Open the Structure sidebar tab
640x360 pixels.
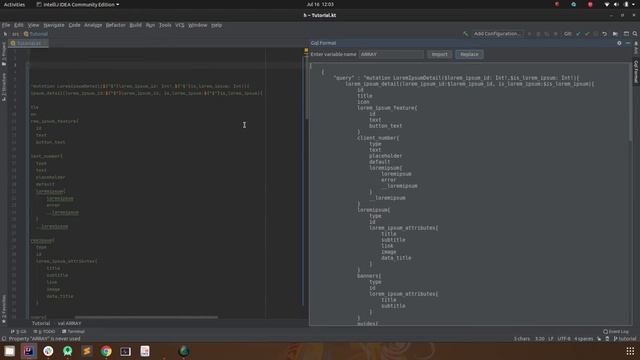[x=4, y=87]
